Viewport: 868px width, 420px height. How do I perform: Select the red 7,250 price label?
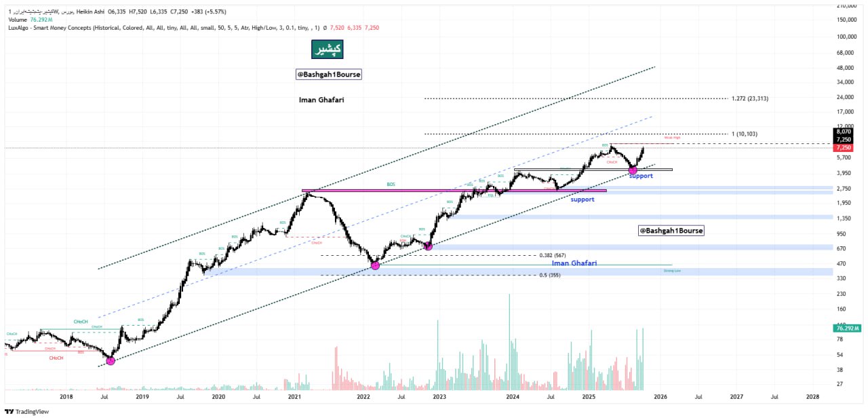pos(844,147)
